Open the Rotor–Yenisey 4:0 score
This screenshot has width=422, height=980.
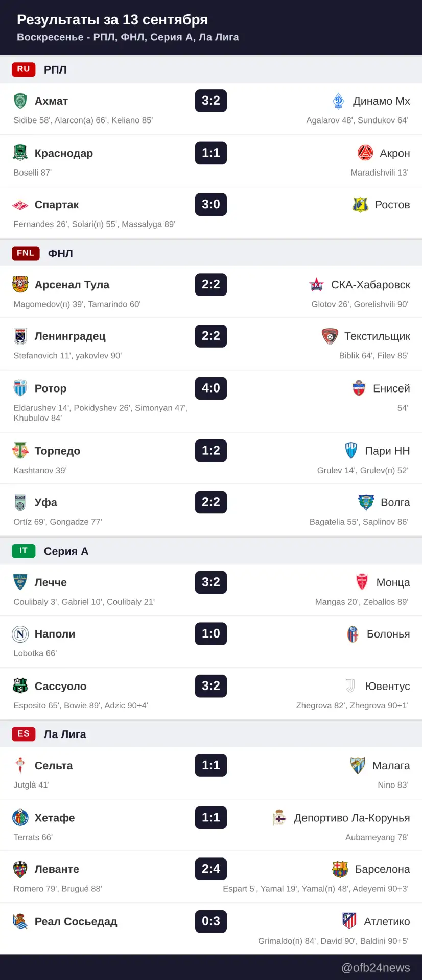211,388
